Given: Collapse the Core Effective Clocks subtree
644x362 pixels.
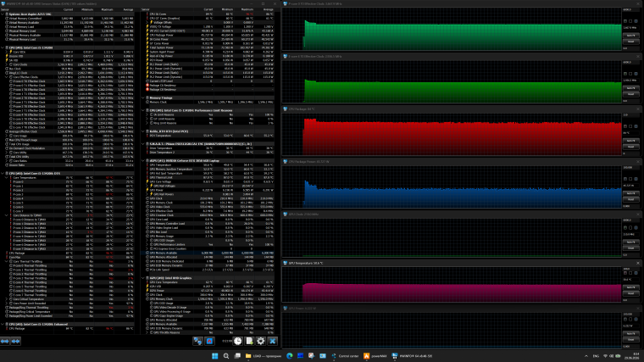Looking at the screenshot, I should tap(7, 77).
